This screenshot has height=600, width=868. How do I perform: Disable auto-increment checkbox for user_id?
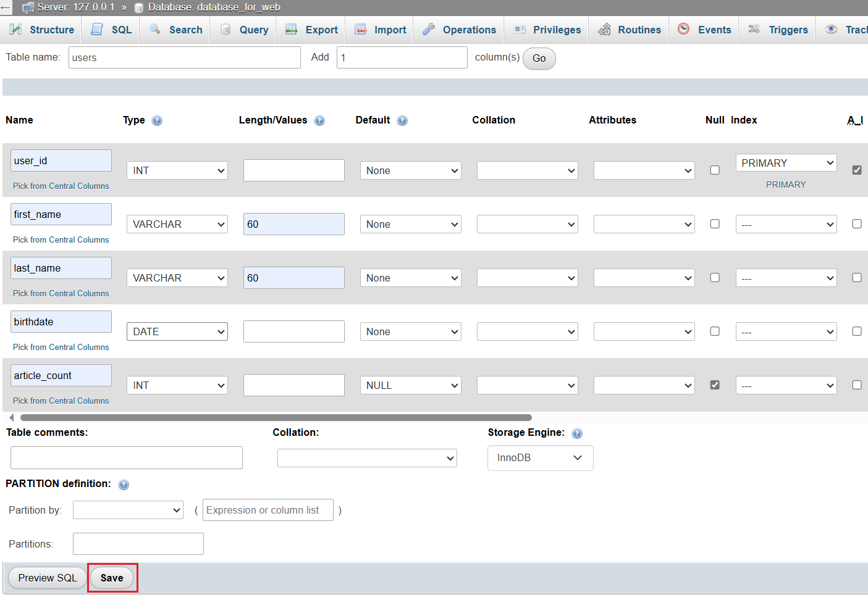pyautogui.click(x=856, y=170)
